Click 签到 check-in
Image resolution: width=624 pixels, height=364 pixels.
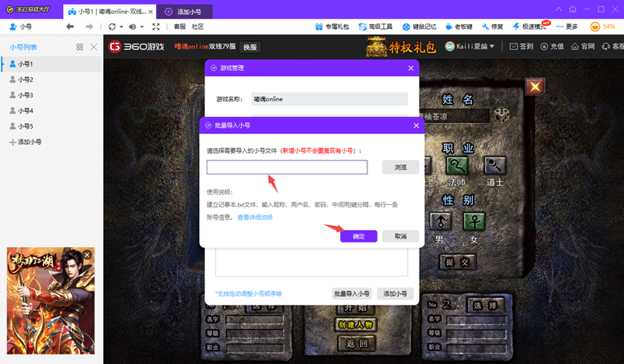coord(521,47)
